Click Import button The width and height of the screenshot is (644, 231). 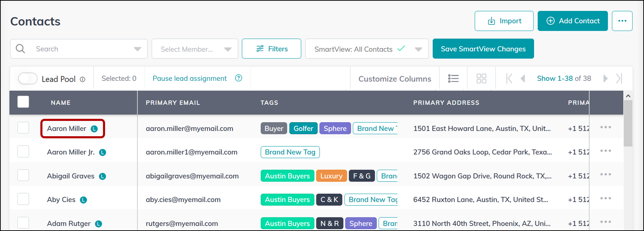504,21
